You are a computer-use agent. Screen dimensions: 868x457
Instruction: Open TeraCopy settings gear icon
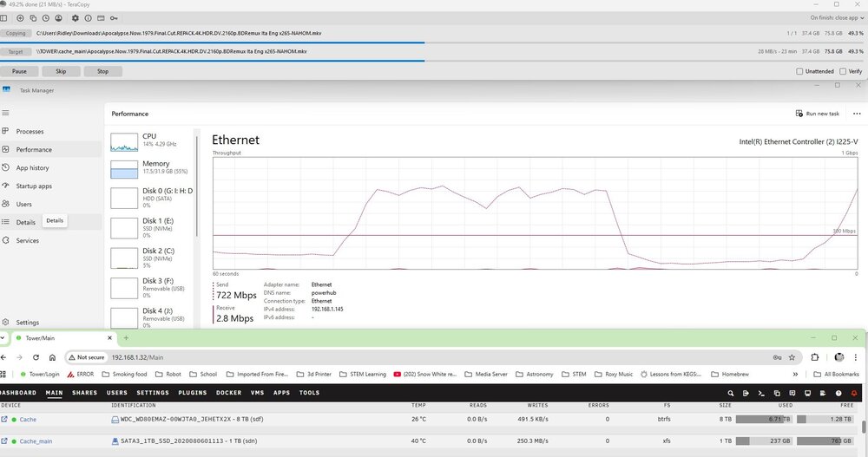pos(76,18)
